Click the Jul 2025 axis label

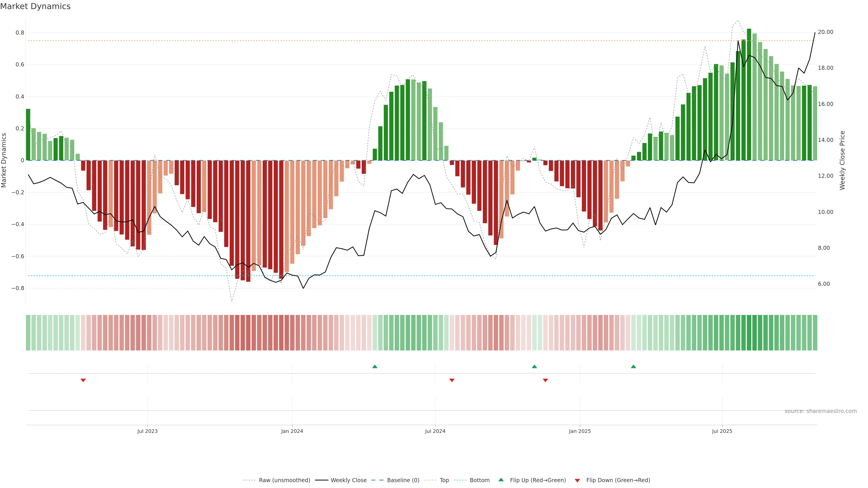(722, 431)
